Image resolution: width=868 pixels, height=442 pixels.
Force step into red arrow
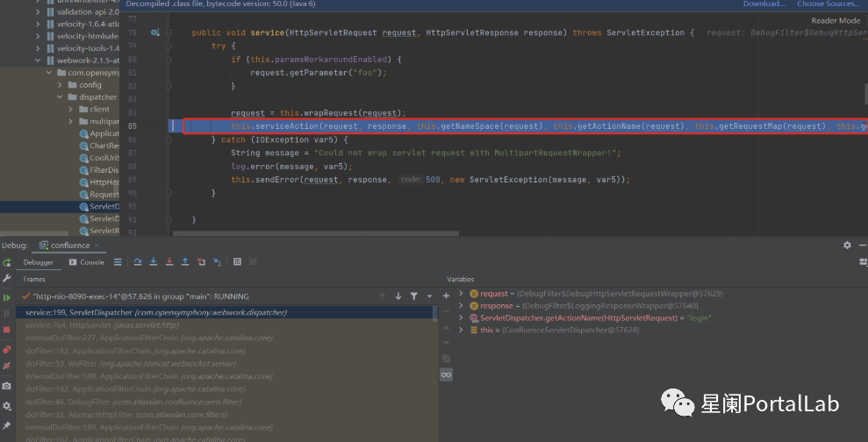pos(169,262)
